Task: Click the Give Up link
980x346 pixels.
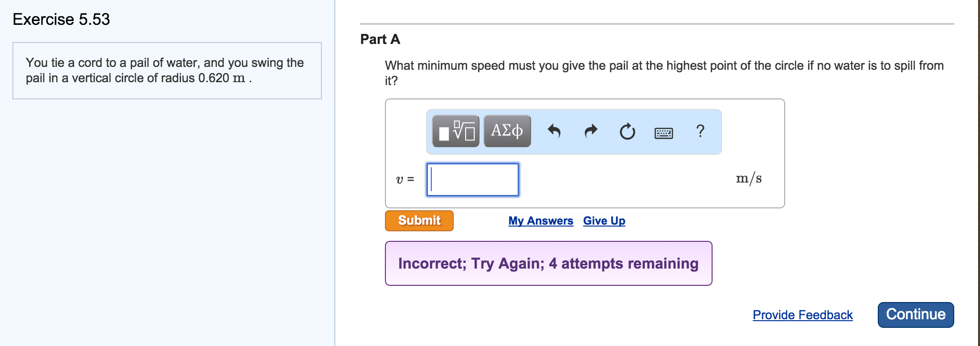Action: 604,220
